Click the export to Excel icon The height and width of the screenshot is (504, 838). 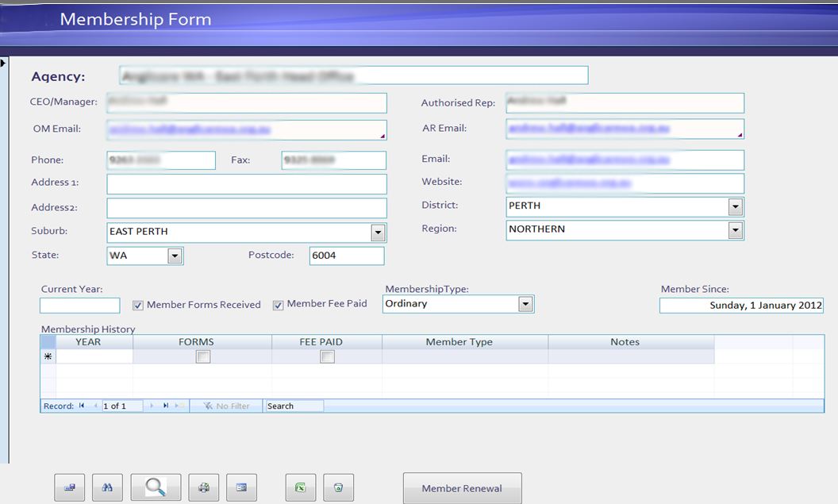pyautogui.click(x=300, y=487)
